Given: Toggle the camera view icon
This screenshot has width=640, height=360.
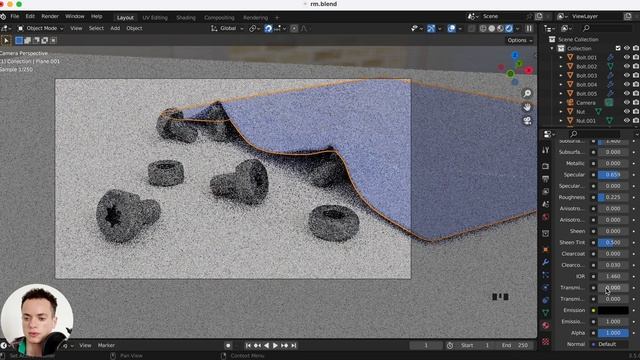Looking at the screenshot, I should (527, 120).
